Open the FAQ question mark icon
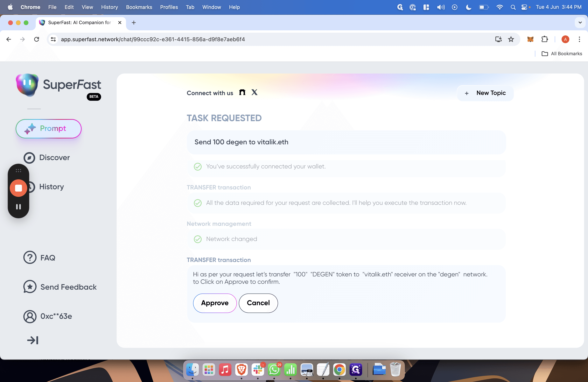The image size is (588, 382). [x=30, y=258]
